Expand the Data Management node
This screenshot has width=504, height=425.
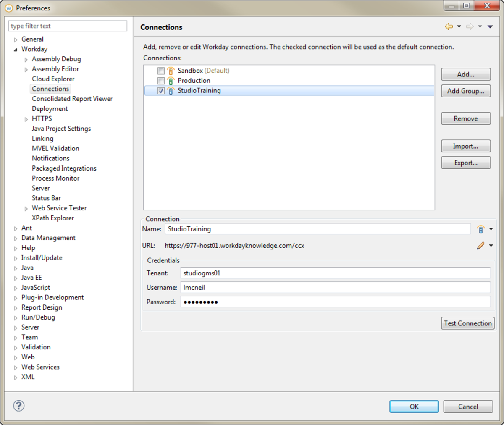click(16, 238)
